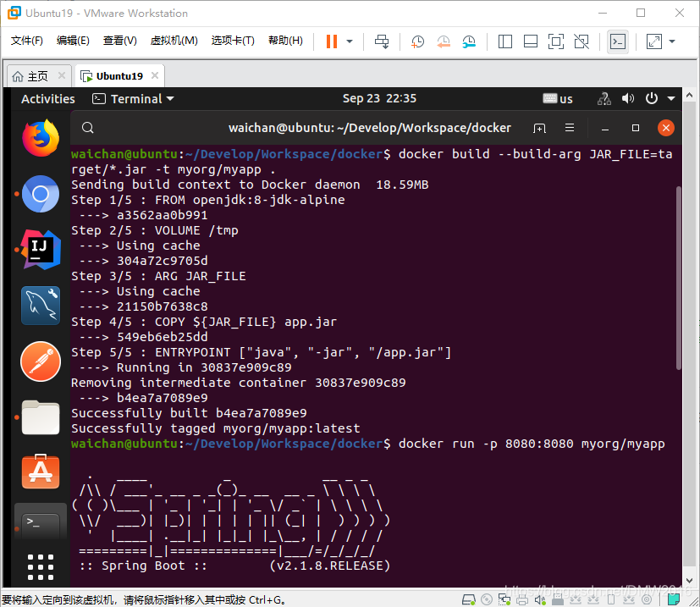Open the 文件(F) menu
Viewport: 700px width, 607px height.
tap(27, 41)
